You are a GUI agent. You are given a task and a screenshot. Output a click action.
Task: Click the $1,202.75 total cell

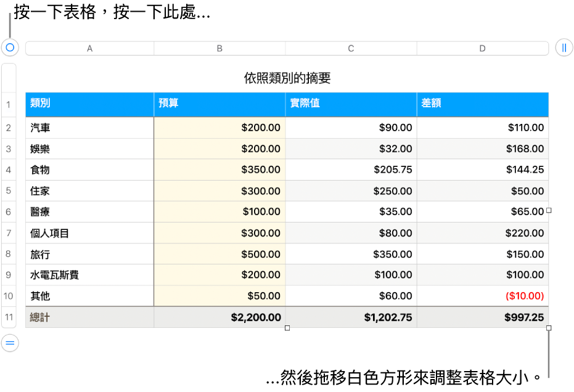pyautogui.click(x=351, y=317)
